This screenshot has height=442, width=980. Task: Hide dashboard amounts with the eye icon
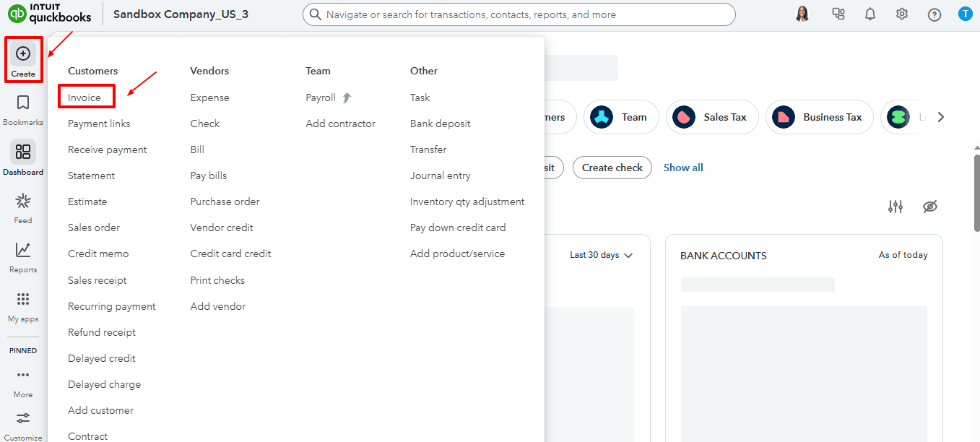(x=930, y=207)
